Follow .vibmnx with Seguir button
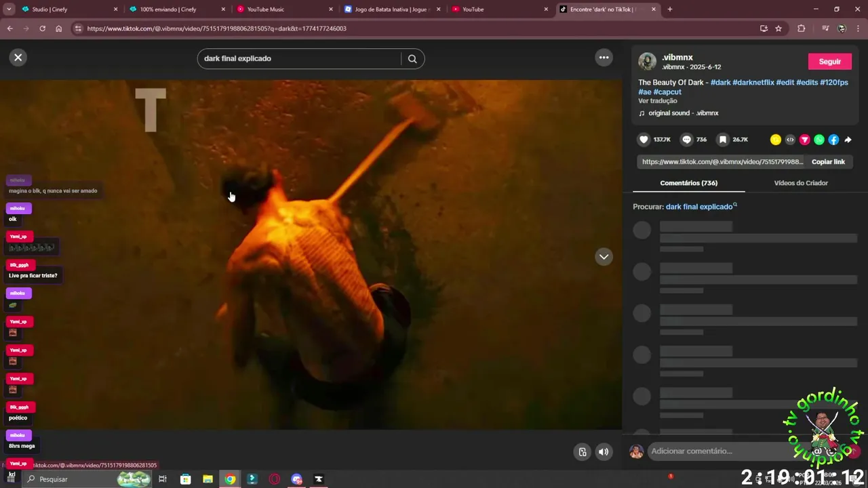Screen dimensions: 868x488 click(x=829, y=61)
